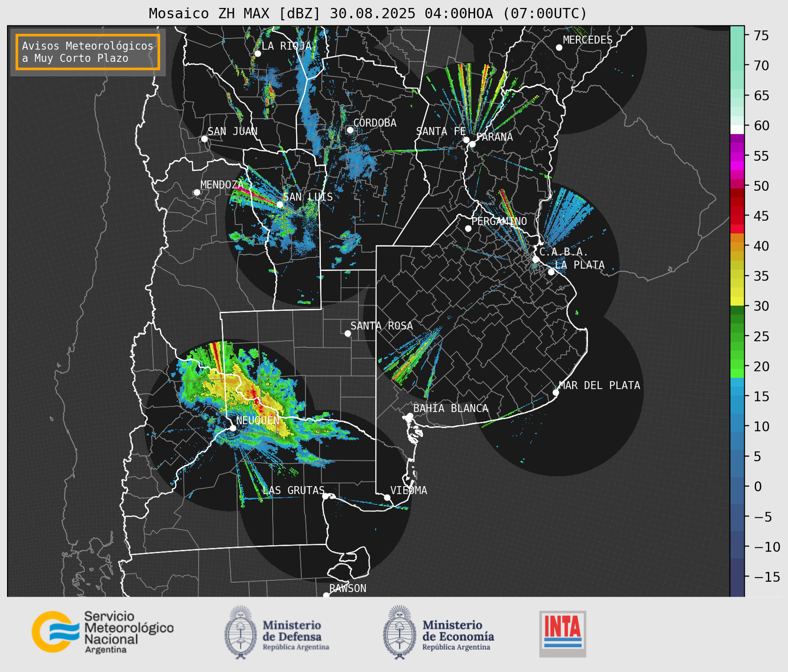The width and height of the screenshot is (788, 672).
Task: Click the Neuquén city marker dot
Action: pos(233,428)
